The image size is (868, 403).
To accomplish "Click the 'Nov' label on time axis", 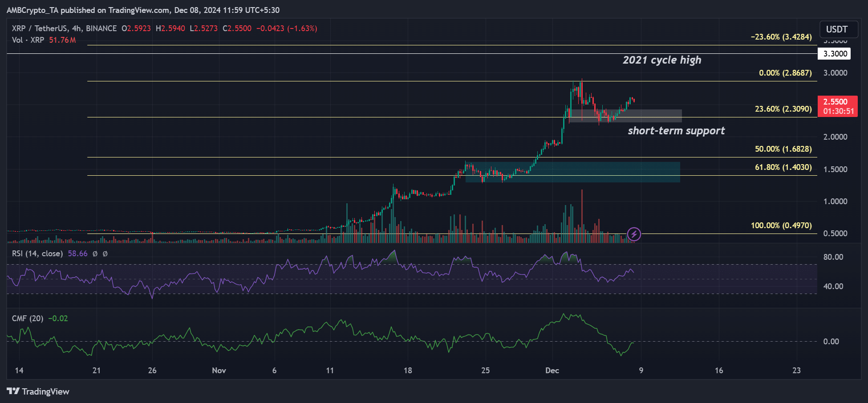I will (219, 371).
